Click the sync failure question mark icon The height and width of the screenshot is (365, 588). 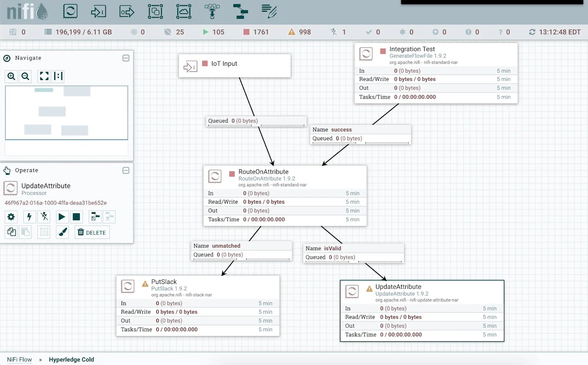500,32
